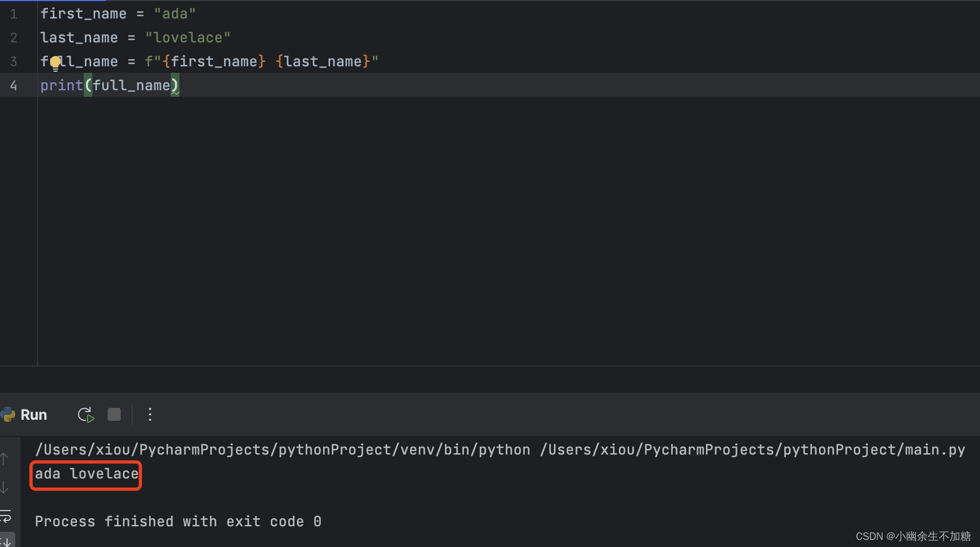Image resolution: width=980 pixels, height=547 pixels.
Task: Click line number 1 in the gutter
Action: click(x=14, y=14)
